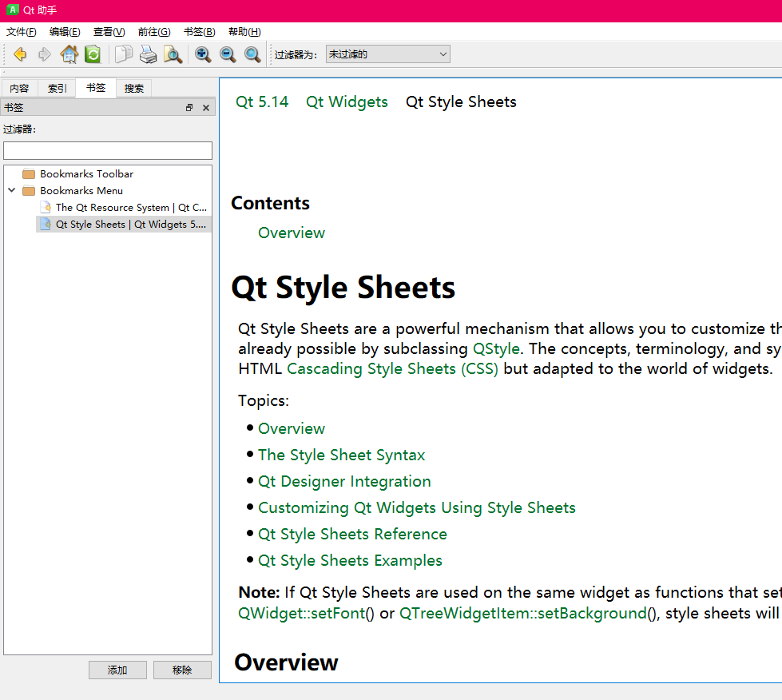Collapse the Bookmarks Menu folder
Viewport: 782px width, 700px height.
click(x=12, y=190)
